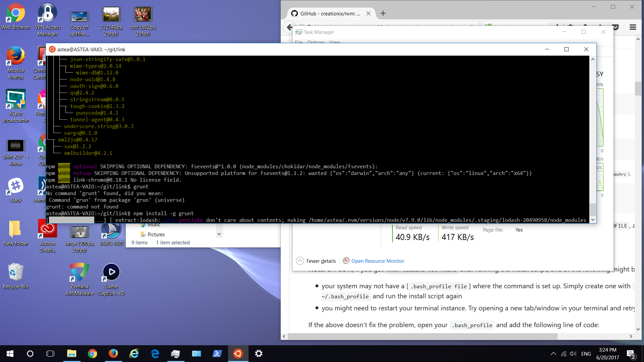
Task: Open Task Manager View menu
Action: [x=334, y=42]
